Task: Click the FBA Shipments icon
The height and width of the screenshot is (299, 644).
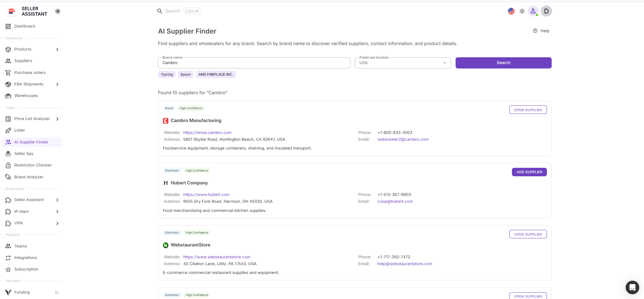Action: [8, 84]
